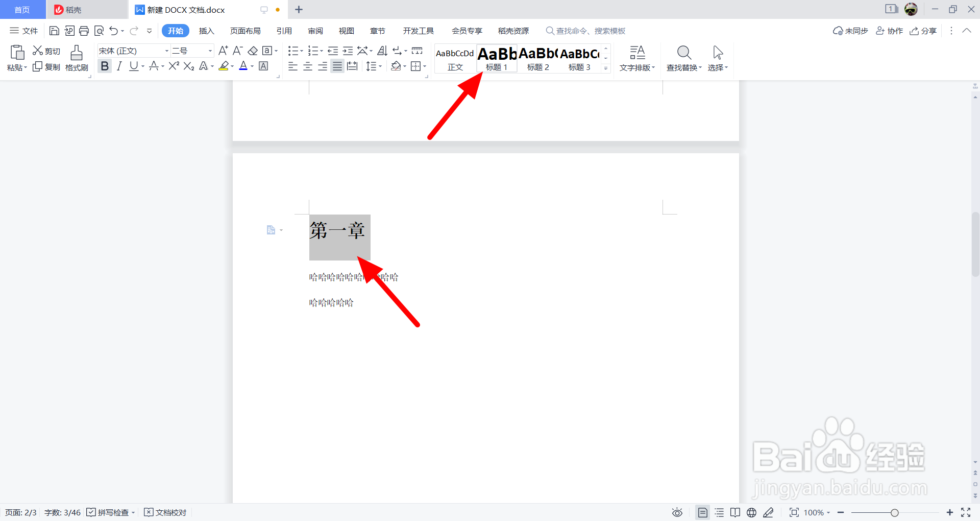
Task: Apply distributed alignment
Action: (352, 66)
